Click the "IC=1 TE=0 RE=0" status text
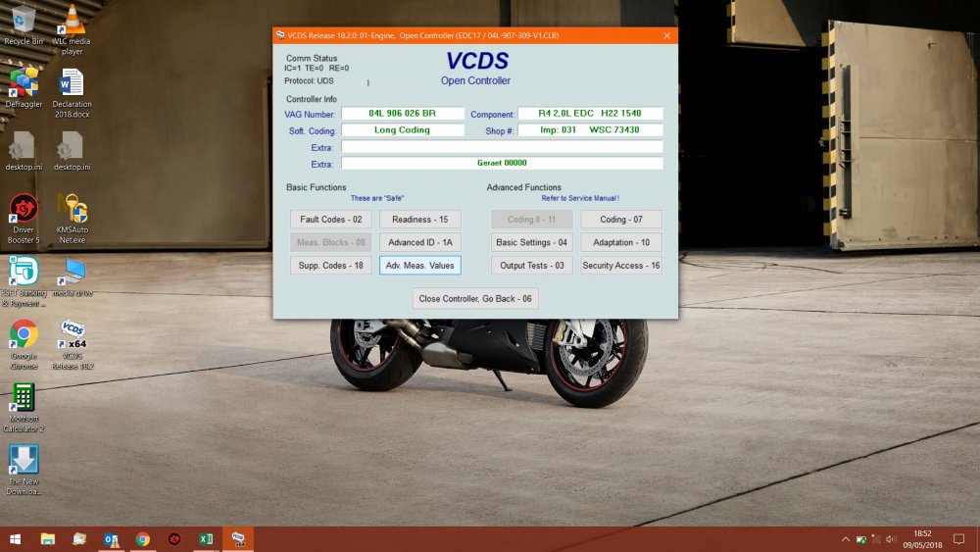This screenshot has height=552, width=980. tap(317, 68)
